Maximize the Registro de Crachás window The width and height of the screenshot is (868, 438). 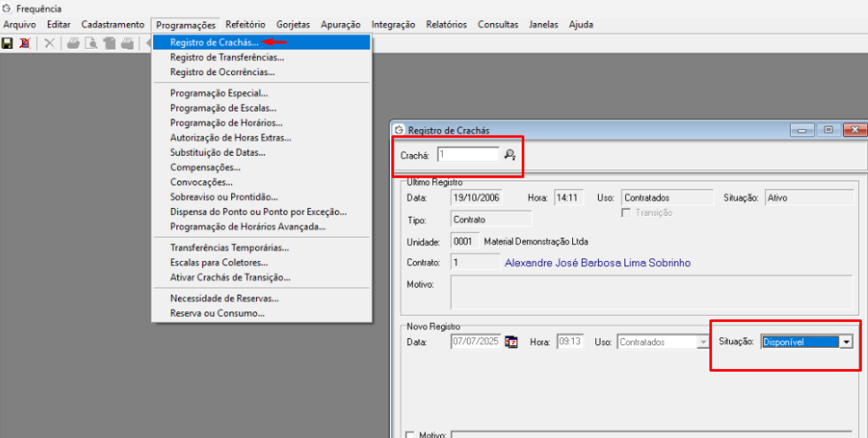tap(829, 130)
